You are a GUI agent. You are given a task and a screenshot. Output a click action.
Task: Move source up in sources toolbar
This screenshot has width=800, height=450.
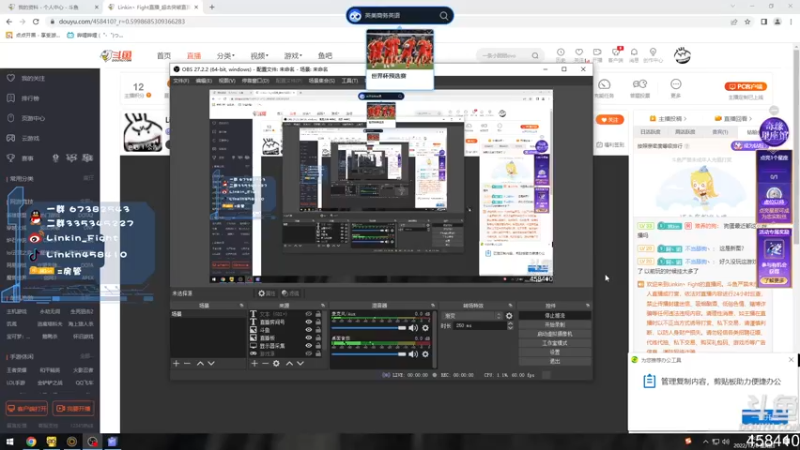[x=289, y=363]
